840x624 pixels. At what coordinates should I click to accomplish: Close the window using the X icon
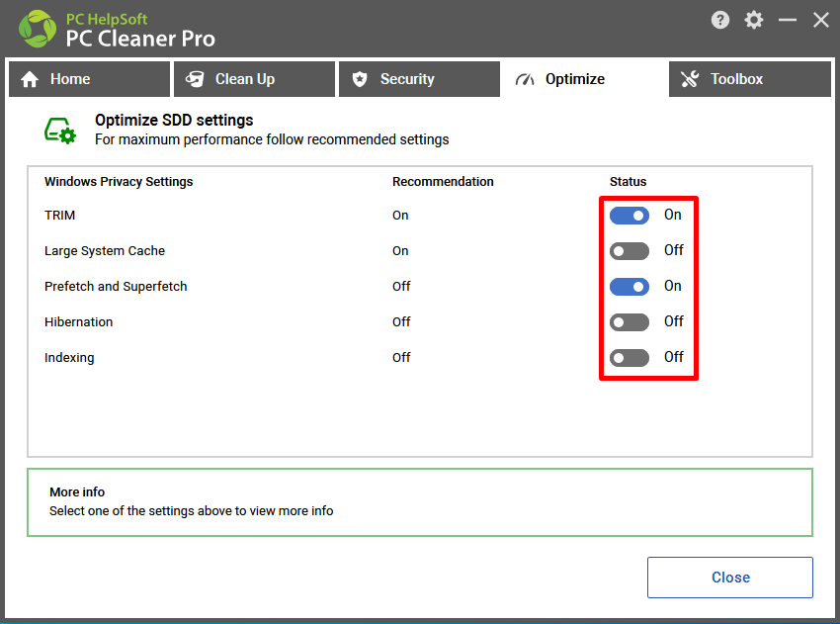(820, 21)
